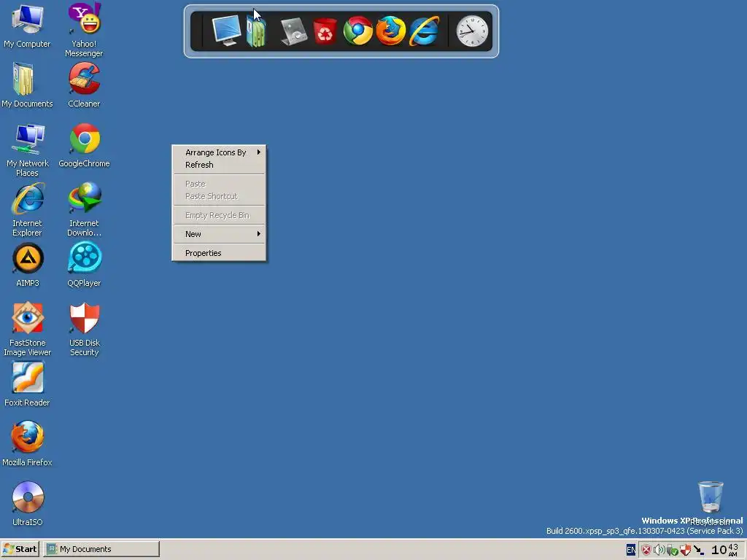This screenshot has width=747, height=560.
Task: Click the black arrow tray icon
Action: tap(698, 550)
